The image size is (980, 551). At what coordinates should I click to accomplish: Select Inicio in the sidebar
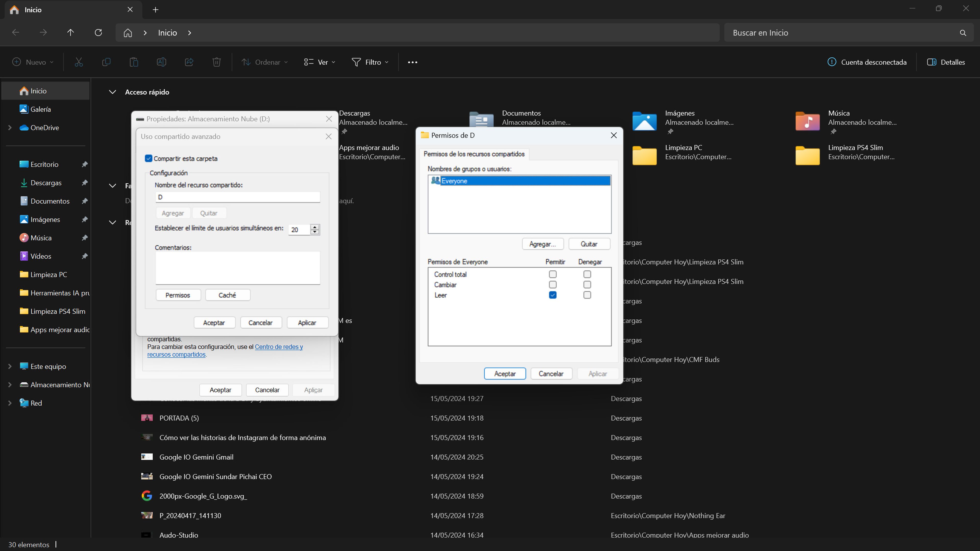[46, 91]
